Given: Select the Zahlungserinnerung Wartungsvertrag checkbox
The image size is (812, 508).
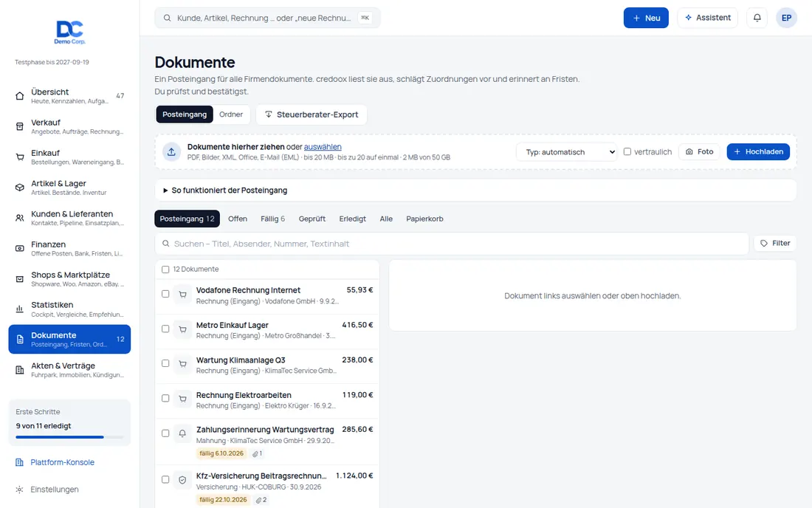Looking at the screenshot, I should (165, 433).
